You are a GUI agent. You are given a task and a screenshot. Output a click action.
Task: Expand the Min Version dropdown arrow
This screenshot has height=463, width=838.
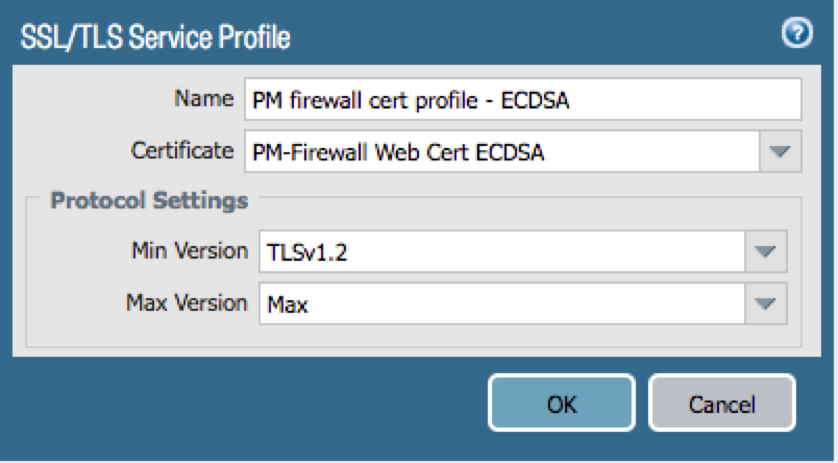point(765,251)
